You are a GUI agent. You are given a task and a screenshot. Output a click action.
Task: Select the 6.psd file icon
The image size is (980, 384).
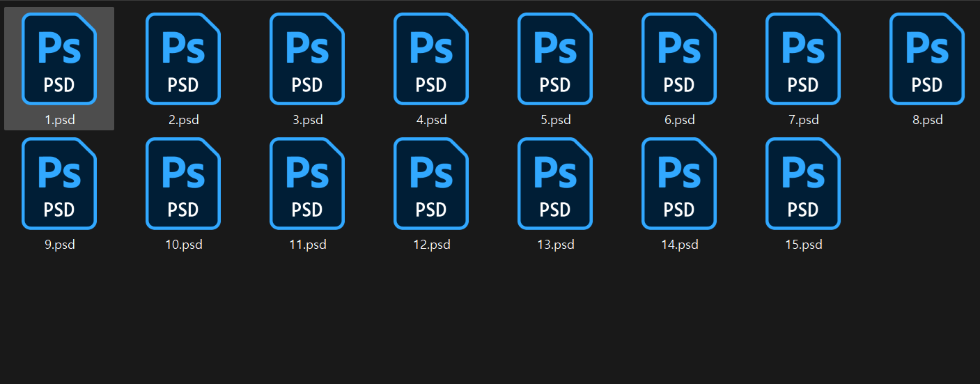point(679,59)
